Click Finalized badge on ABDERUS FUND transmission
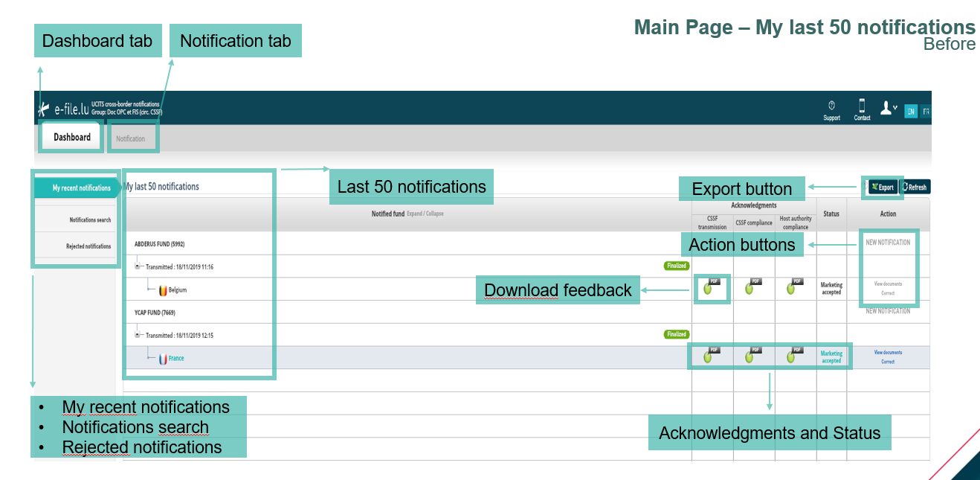The height and width of the screenshot is (480, 980). click(676, 266)
